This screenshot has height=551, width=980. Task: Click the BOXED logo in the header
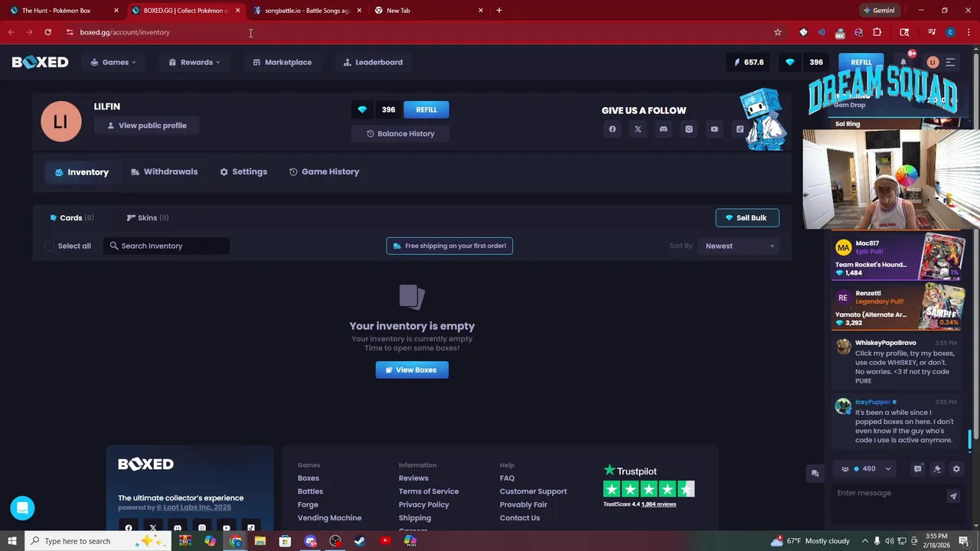coord(40,62)
